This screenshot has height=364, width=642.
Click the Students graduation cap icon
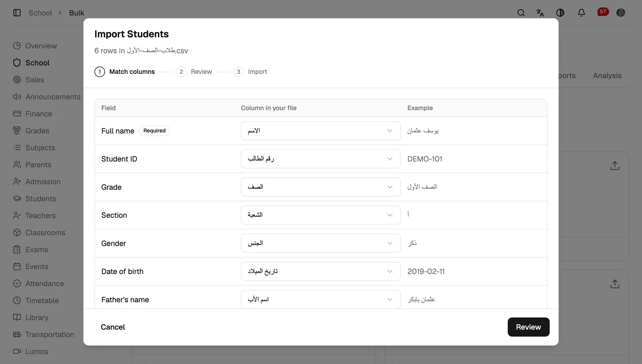pos(17,199)
